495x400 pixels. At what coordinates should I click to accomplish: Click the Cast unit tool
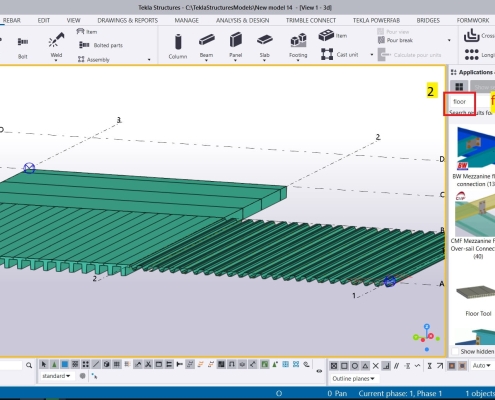tap(339, 54)
